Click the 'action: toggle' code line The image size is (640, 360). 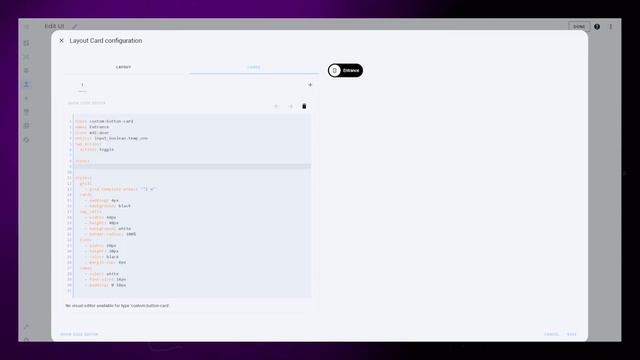pos(97,149)
